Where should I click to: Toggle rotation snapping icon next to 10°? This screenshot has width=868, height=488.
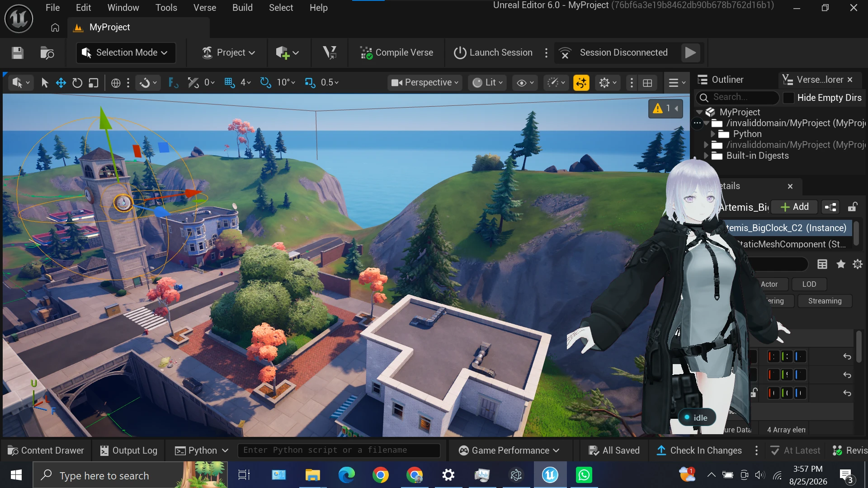tap(265, 83)
